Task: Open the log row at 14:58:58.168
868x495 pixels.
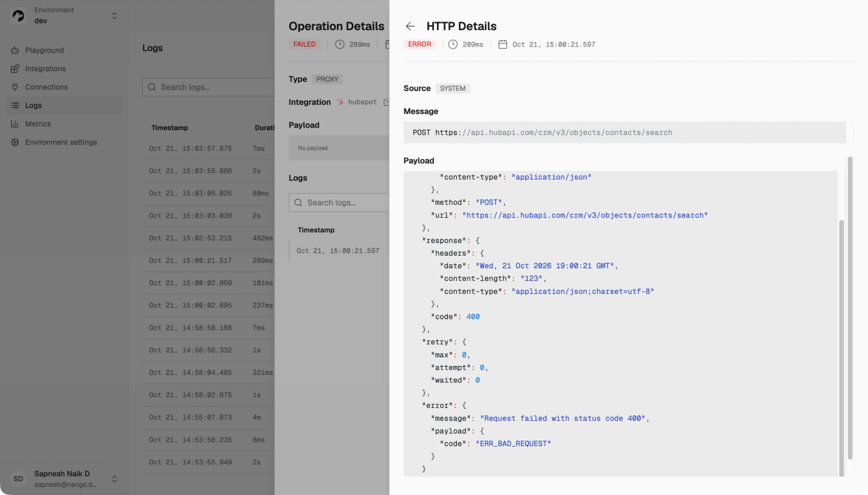Action: tap(209, 328)
